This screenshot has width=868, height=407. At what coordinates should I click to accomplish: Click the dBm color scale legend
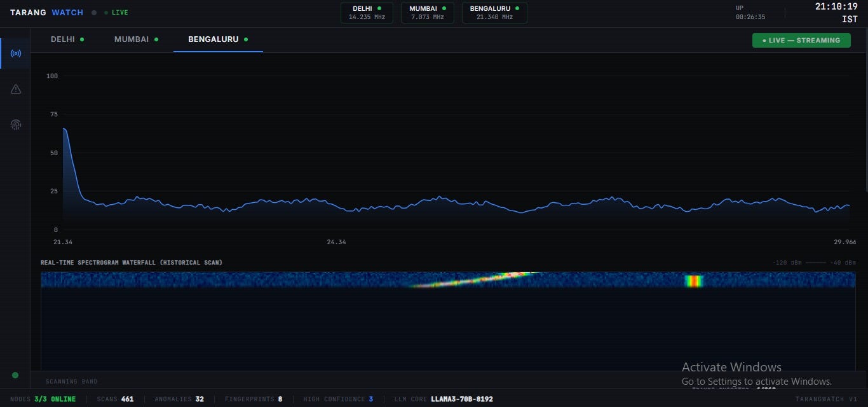(814, 263)
